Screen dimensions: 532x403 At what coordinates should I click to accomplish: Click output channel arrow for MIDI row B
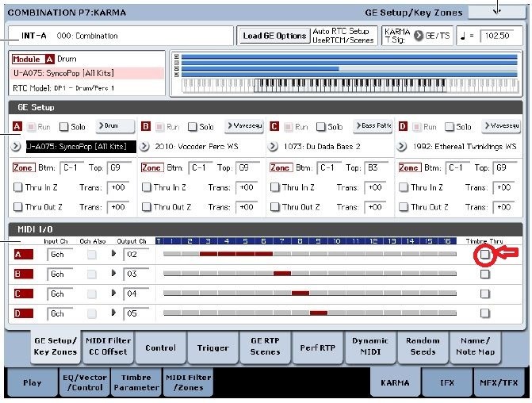click(x=113, y=274)
